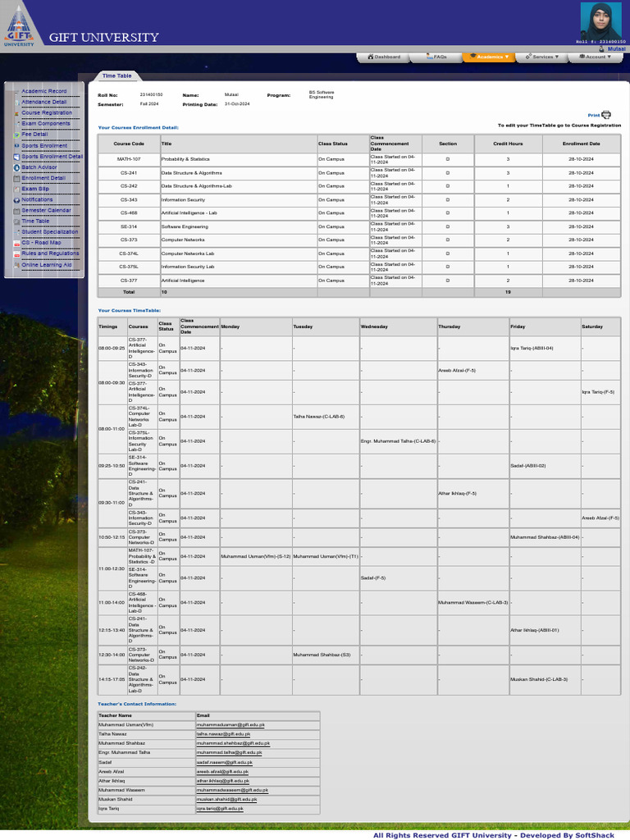Click the CS - Road Map PDF icon

coord(16,243)
